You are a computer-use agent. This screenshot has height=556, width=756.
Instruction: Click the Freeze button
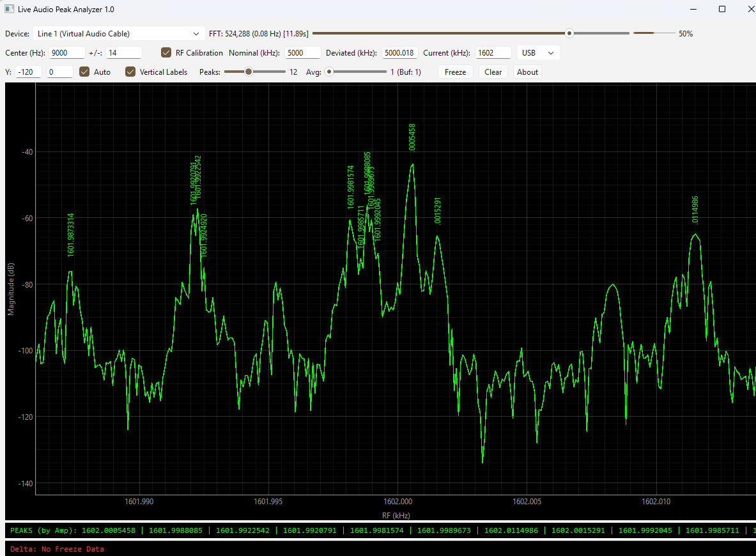[455, 72]
